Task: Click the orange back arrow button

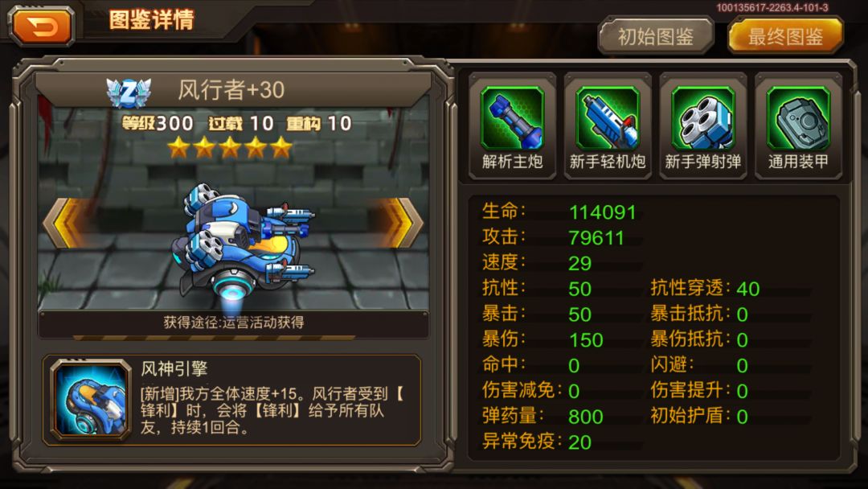Action: (x=42, y=26)
